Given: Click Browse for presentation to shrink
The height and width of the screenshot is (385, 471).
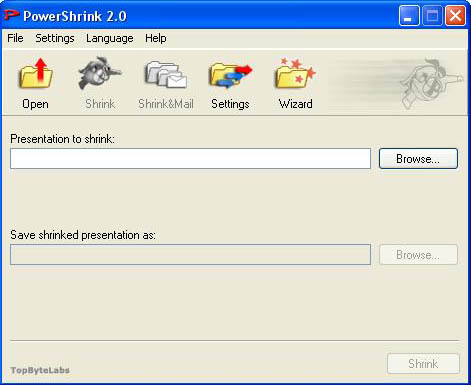Looking at the screenshot, I should [x=418, y=159].
